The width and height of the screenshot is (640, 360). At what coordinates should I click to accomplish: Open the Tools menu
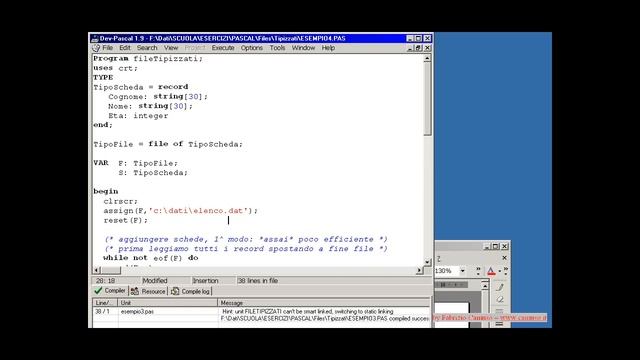pos(277,48)
